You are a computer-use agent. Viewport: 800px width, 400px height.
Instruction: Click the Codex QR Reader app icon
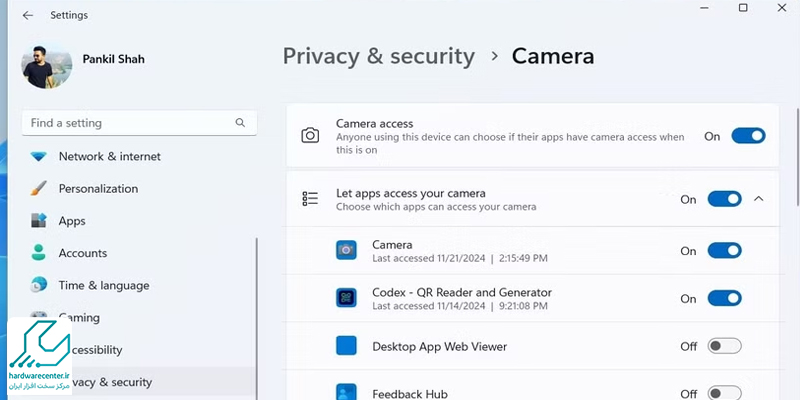(x=346, y=298)
